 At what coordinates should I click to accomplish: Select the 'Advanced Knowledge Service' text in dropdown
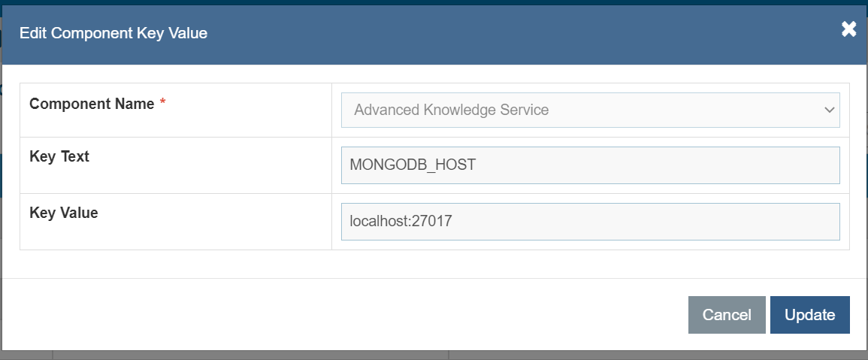[451, 110]
